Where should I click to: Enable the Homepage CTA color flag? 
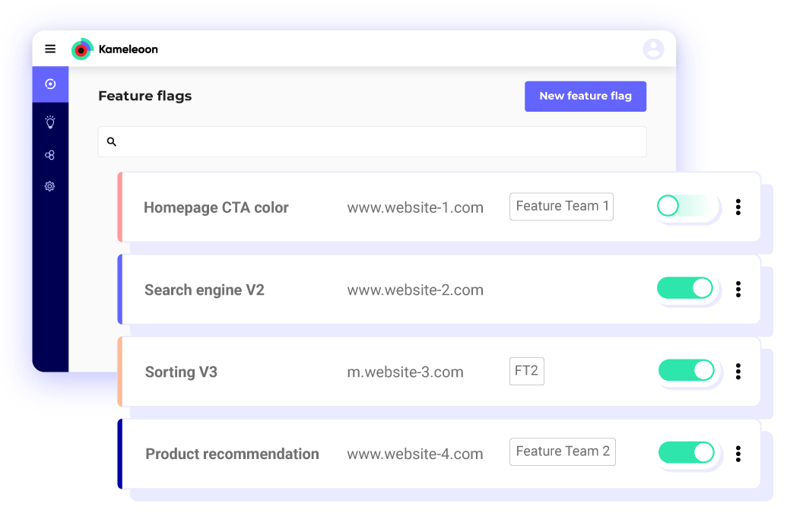687,207
